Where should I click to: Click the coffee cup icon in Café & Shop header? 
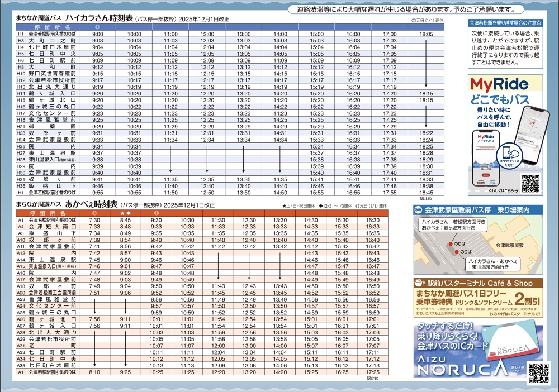[420, 283]
